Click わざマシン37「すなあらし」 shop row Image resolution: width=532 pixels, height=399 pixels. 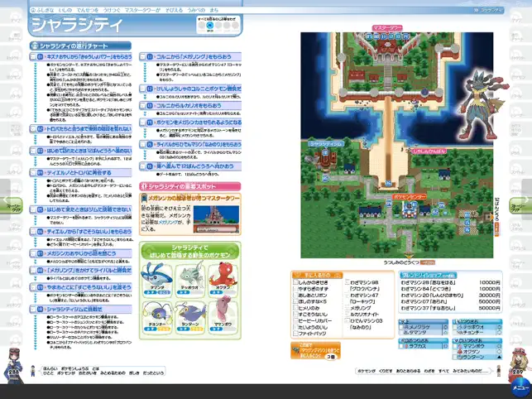point(450,308)
